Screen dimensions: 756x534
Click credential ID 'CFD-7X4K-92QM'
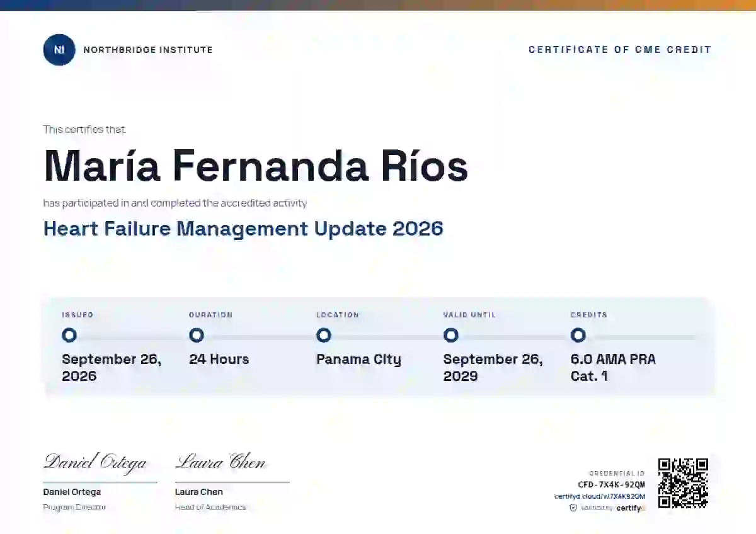coord(612,485)
